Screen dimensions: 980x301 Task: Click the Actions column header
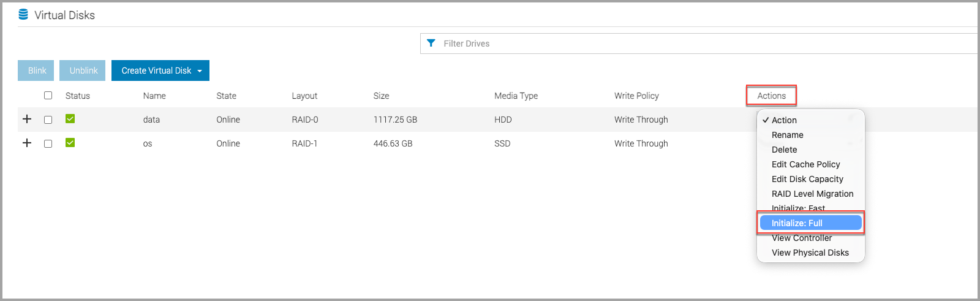[x=771, y=96]
